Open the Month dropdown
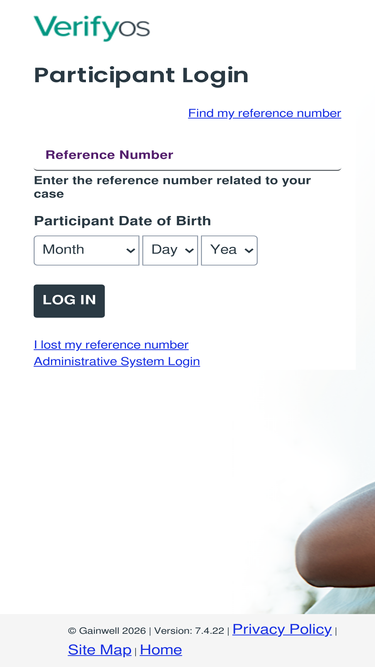The height and width of the screenshot is (667, 375). [x=86, y=250]
